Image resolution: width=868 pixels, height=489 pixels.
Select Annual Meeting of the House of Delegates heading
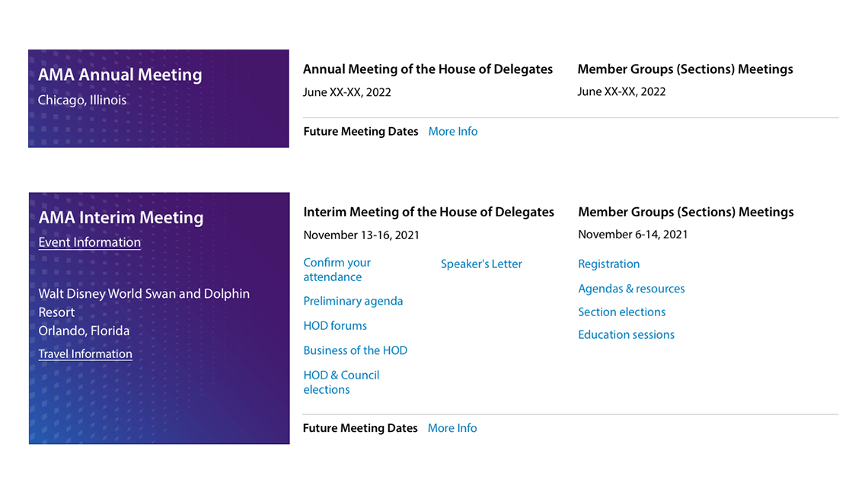pyautogui.click(x=427, y=69)
